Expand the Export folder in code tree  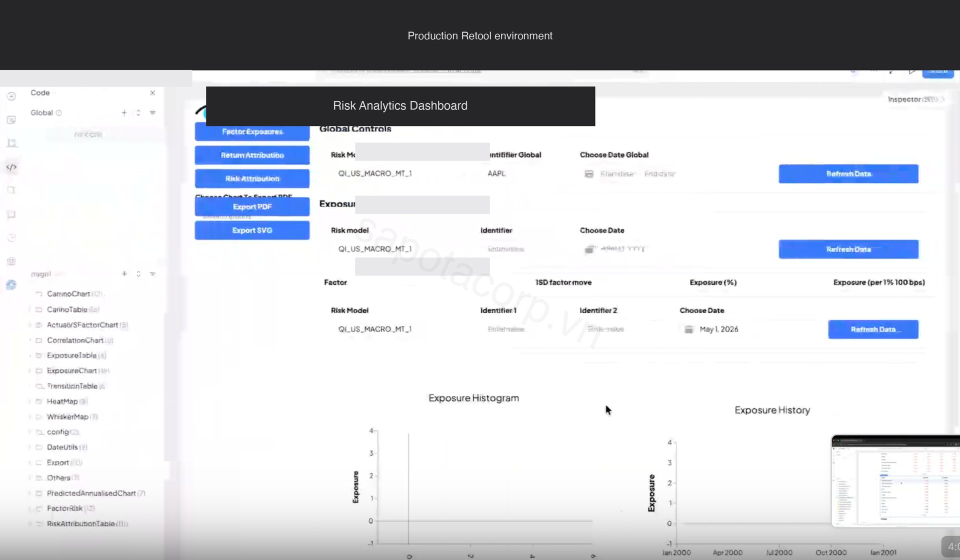click(58, 463)
